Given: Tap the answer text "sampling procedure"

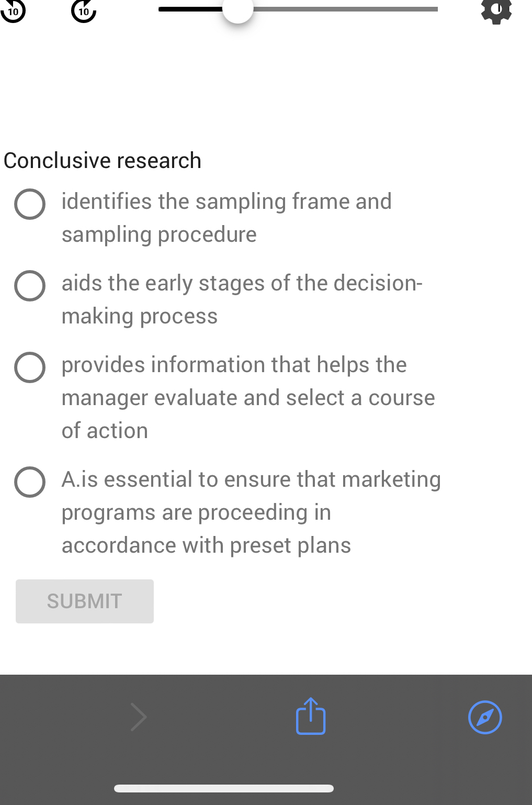Looking at the screenshot, I should (x=159, y=234).
